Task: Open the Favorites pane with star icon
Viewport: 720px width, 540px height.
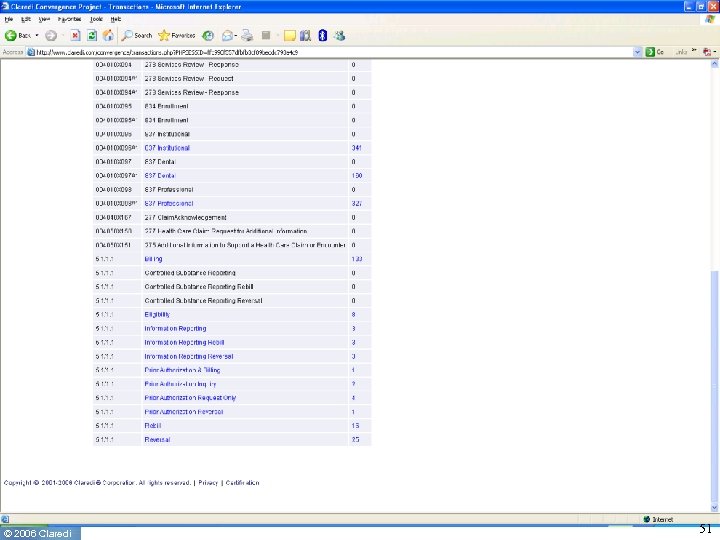Action: pyautogui.click(x=177, y=35)
